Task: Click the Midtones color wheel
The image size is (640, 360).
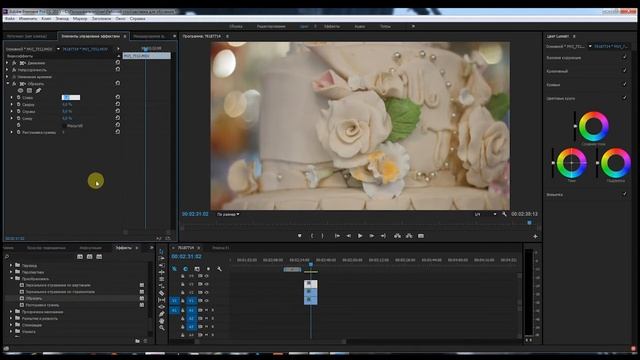Action: (x=594, y=126)
